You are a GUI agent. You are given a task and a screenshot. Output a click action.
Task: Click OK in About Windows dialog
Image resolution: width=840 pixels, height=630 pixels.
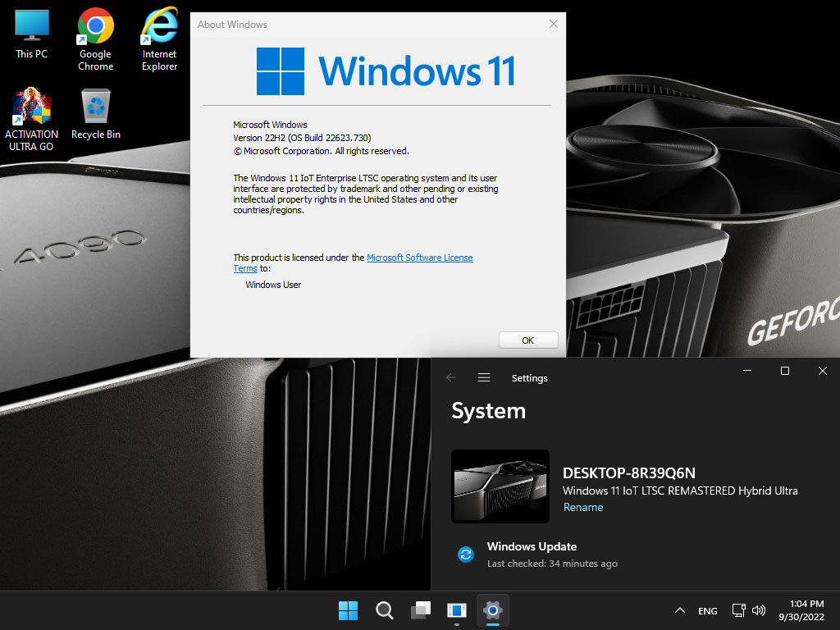[528, 340]
